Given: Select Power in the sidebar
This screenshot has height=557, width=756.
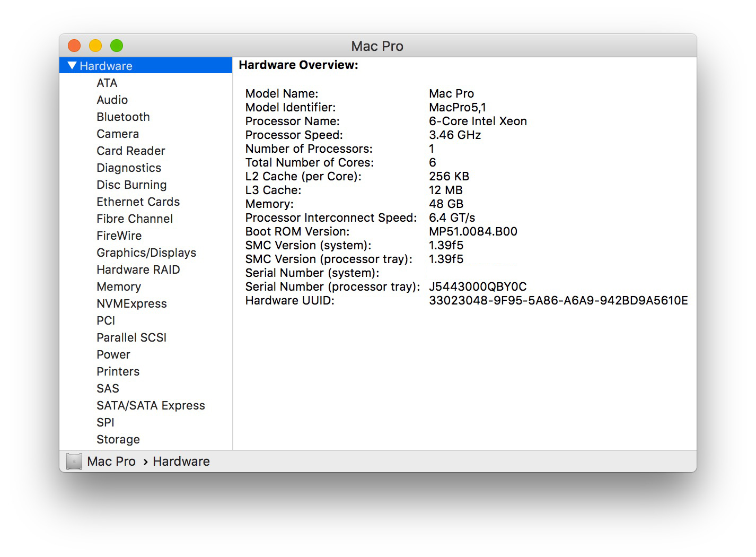Looking at the screenshot, I should 113,355.
